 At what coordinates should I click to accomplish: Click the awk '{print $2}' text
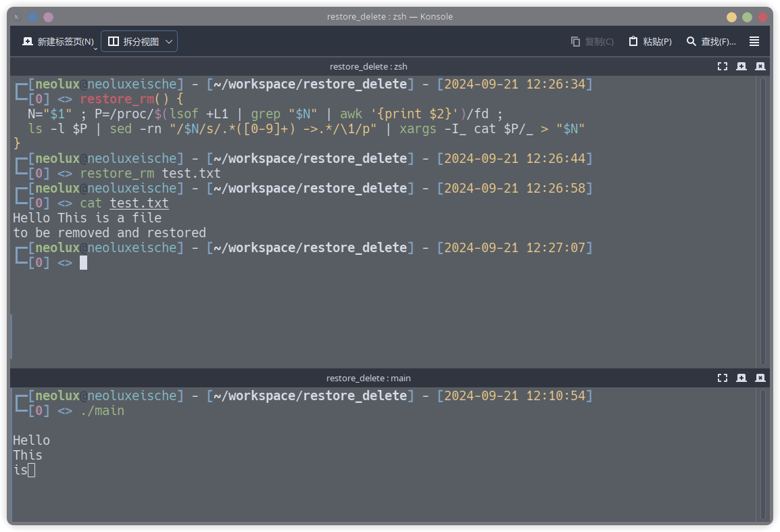(x=399, y=114)
